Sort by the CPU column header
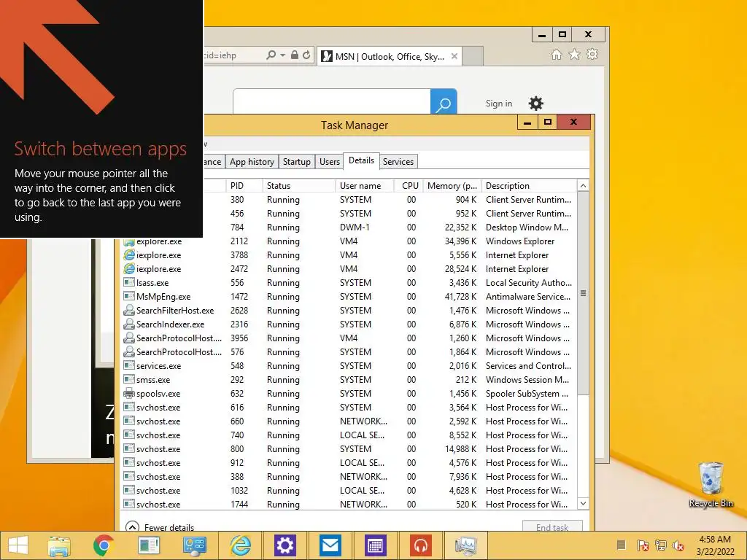The height and width of the screenshot is (560, 747). 409,186
